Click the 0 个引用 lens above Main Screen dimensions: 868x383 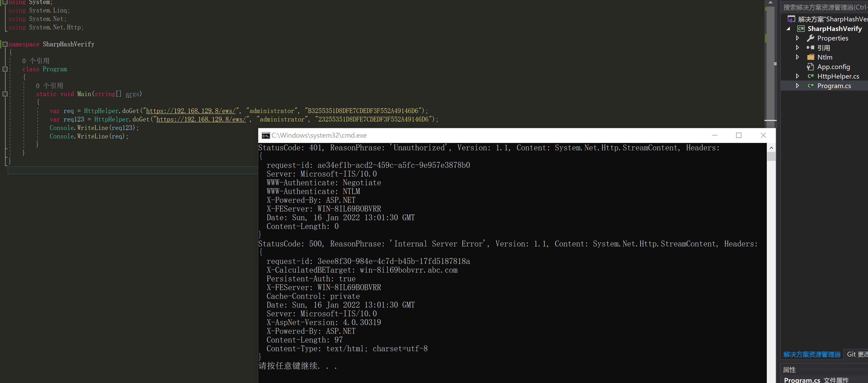point(50,85)
